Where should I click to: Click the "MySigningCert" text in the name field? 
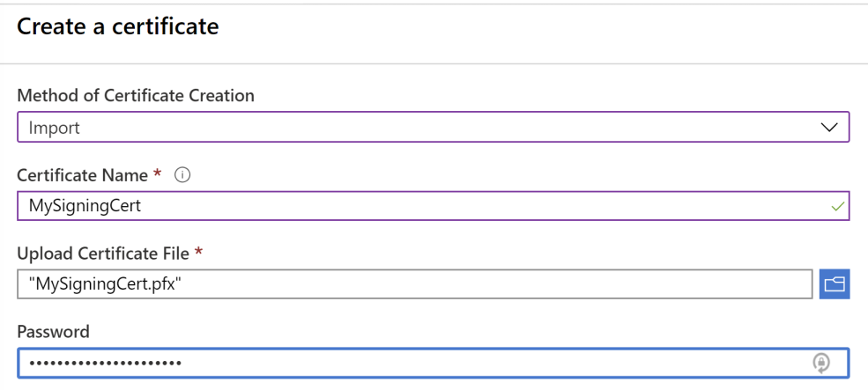tap(84, 207)
